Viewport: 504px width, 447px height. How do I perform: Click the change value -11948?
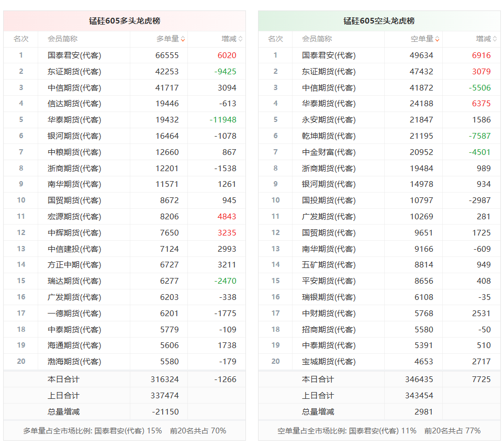223,120
